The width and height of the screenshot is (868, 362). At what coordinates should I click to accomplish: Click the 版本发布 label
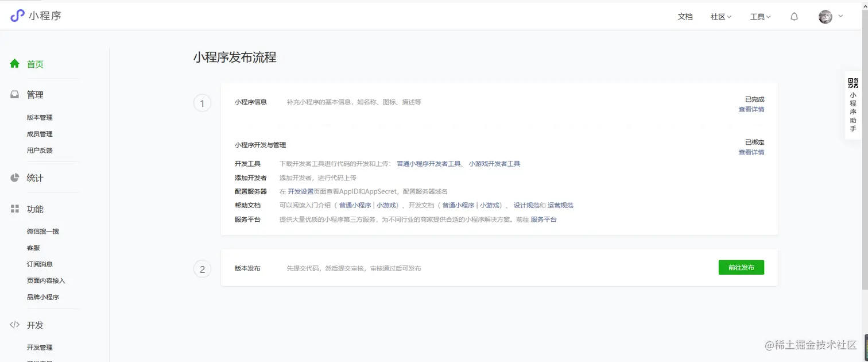click(x=247, y=268)
